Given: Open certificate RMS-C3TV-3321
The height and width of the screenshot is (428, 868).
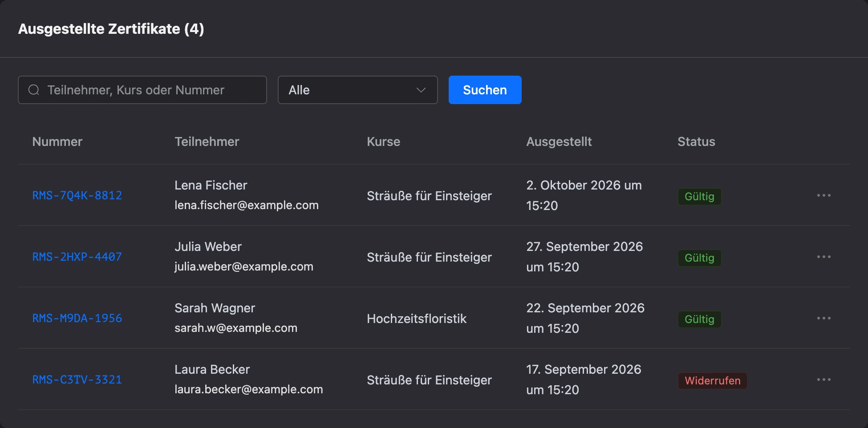Looking at the screenshot, I should (77, 380).
